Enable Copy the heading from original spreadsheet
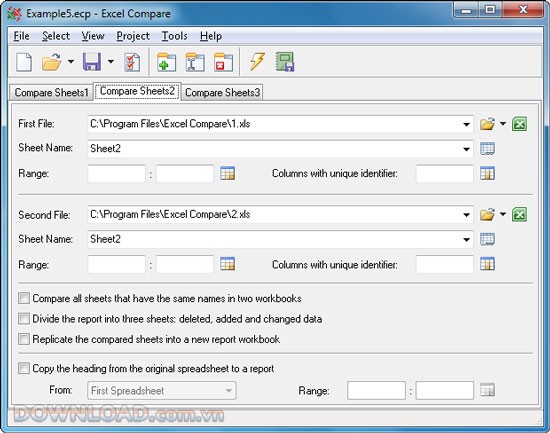Image resolution: width=550 pixels, height=433 pixels. 24,368
